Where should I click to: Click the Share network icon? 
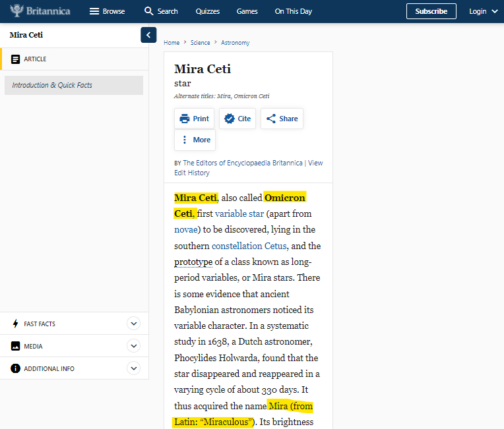click(x=271, y=119)
